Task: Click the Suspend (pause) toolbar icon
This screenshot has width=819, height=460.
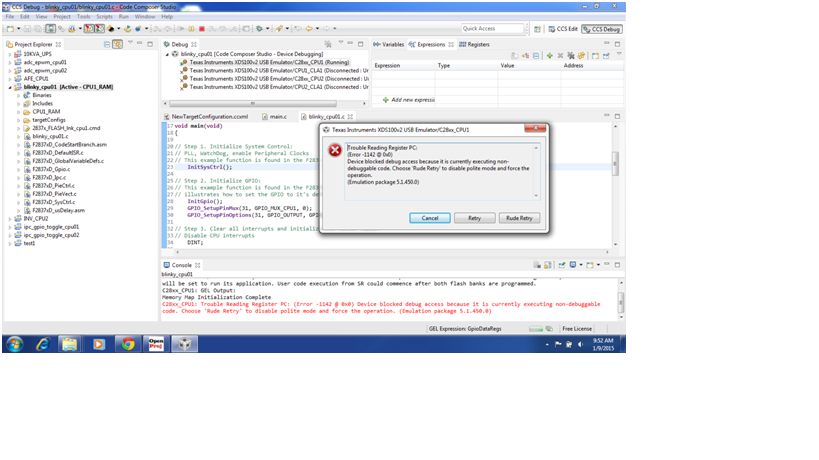Action: [191, 29]
